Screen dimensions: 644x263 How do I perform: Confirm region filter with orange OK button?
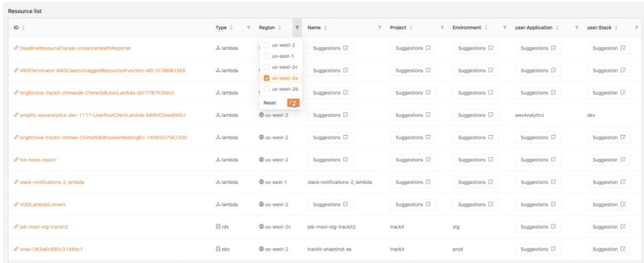coord(293,103)
